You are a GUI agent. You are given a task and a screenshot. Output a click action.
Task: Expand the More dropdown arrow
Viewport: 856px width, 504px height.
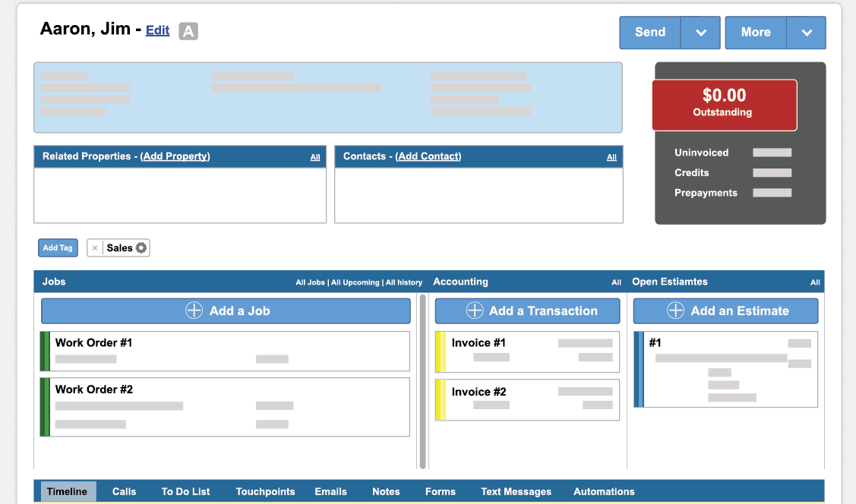[807, 33]
